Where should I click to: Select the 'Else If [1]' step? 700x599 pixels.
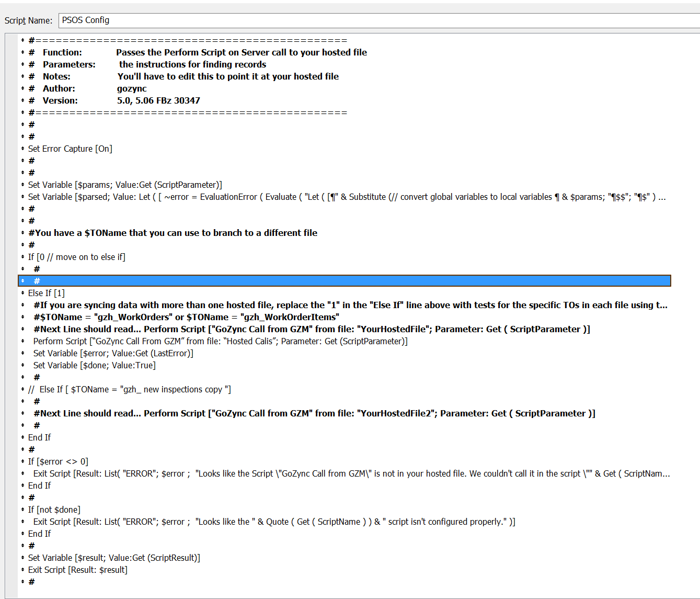tap(47, 293)
